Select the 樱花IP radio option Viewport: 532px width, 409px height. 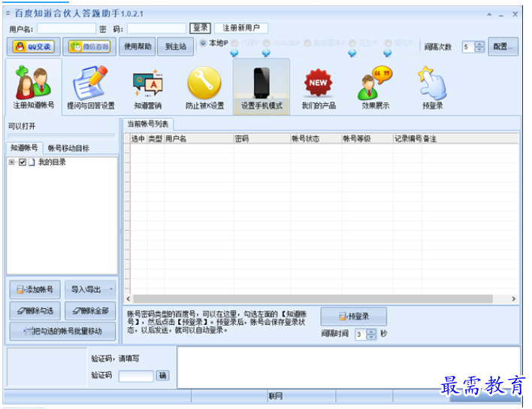[388, 43]
